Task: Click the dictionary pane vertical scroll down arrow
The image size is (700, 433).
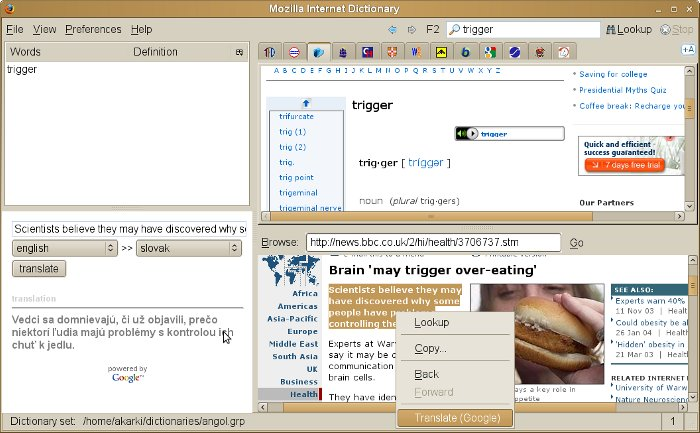Action: pyautogui.click(x=689, y=206)
